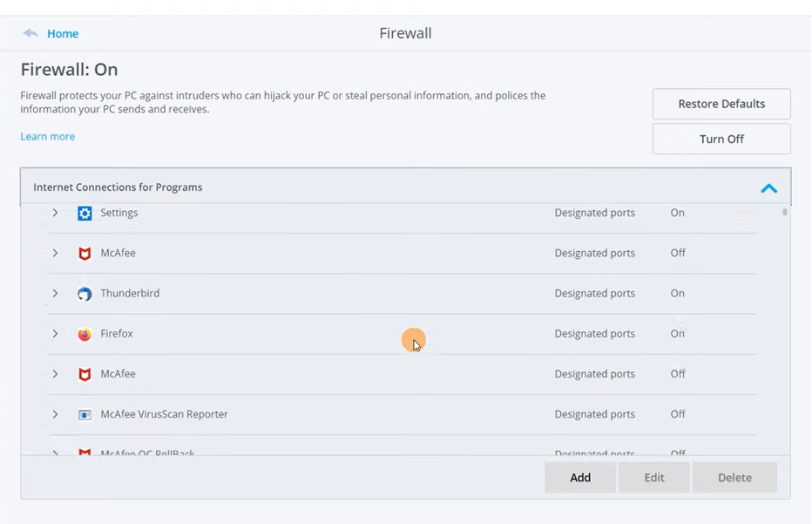The image size is (812, 524).
Task: Open the Learn more link
Action: click(x=48, y=136)
